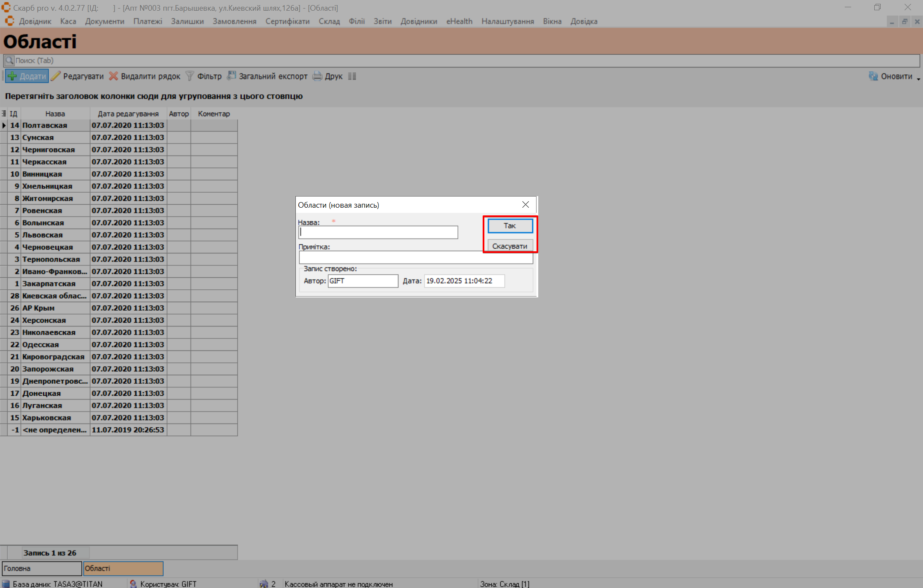Image resolution: width=923 pixels, height=588 pixels.
Task: Click the Оновити refresh icon
Action: tap(873, 76)
